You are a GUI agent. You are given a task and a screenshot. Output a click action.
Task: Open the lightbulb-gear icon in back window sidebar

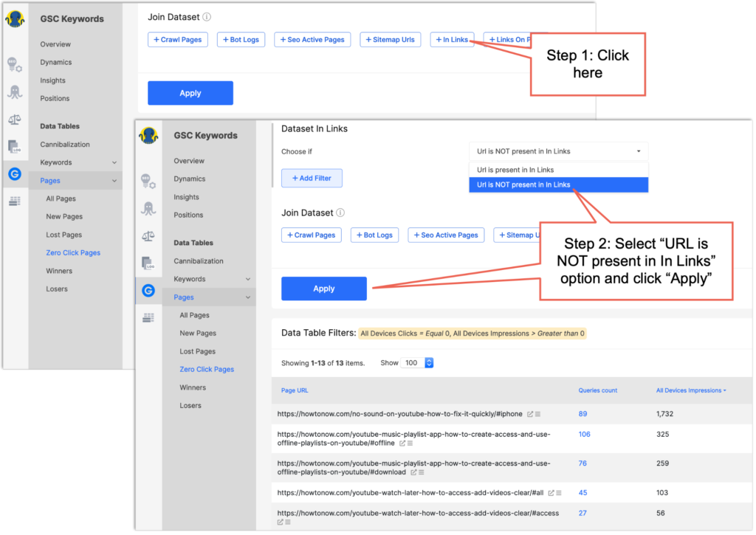15,64
